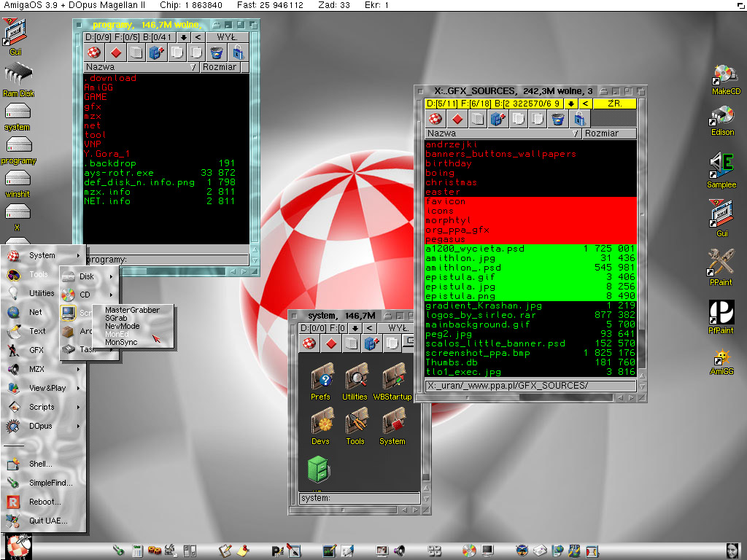Select a1200_wycieta.psd file
Viewport: 747px width, 560px height.
(530, 249)
